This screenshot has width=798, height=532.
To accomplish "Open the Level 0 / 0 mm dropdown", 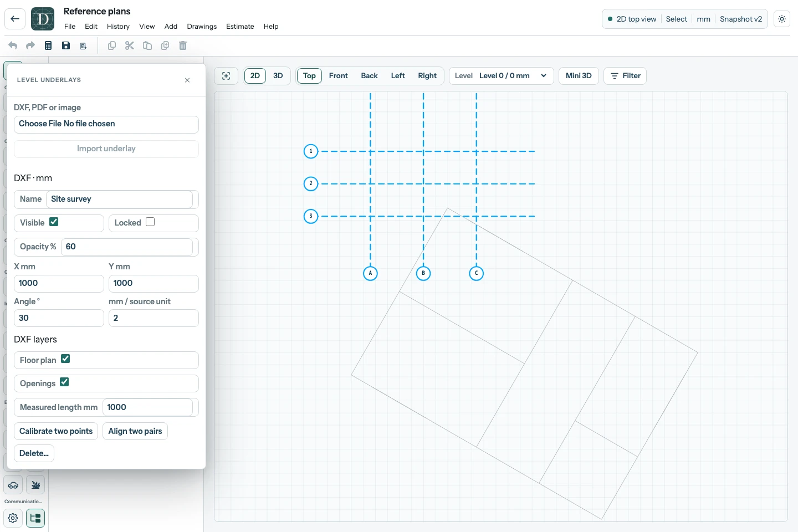I will (501, 76).
